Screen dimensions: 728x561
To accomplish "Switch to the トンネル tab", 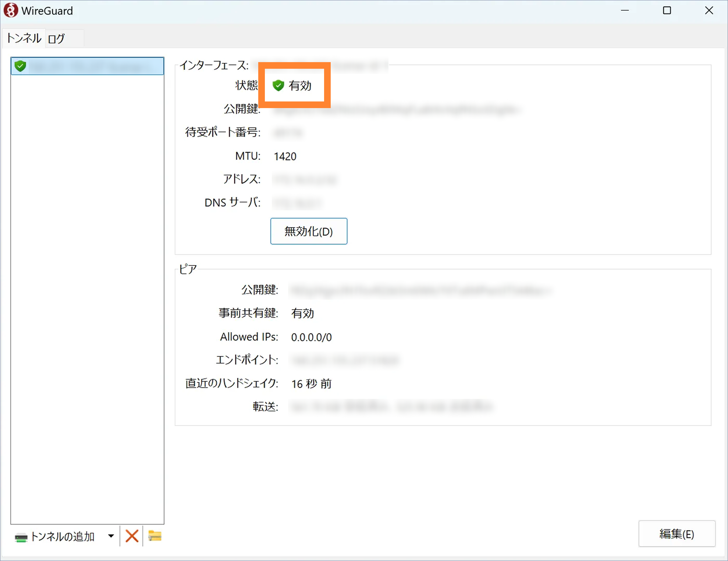I will tap(24, 38).
